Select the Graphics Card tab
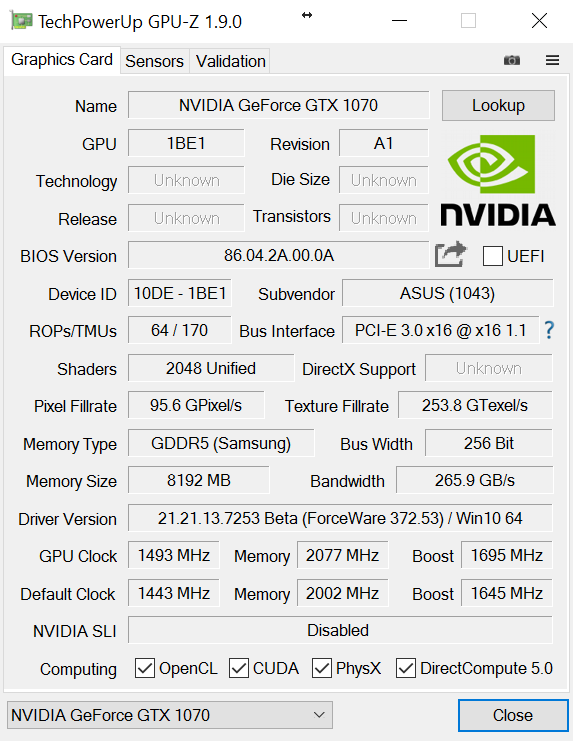Screen dimensions: 573x741 click(62, 60)
